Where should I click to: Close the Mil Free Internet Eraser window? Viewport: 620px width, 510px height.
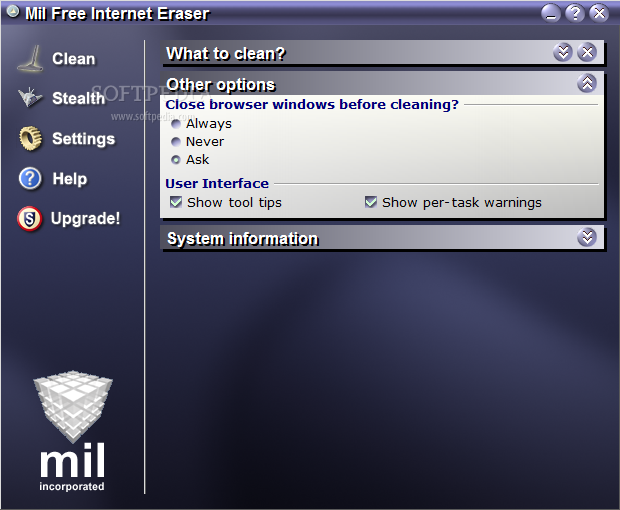click(599, 13)
